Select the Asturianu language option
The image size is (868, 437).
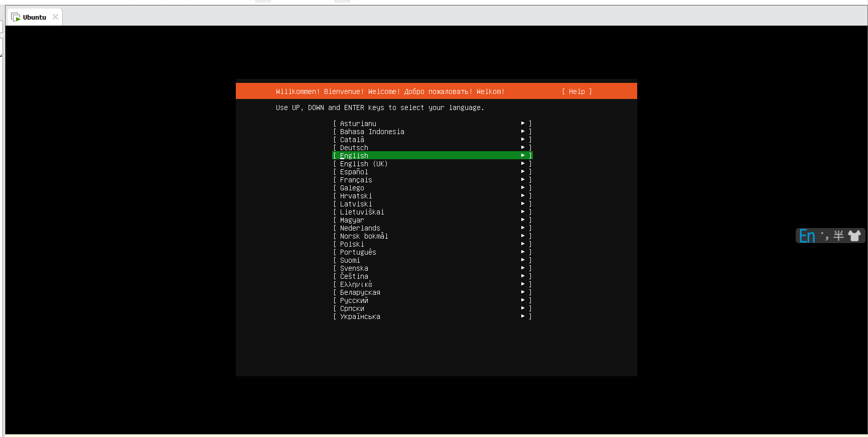click(x=432, y=124)
